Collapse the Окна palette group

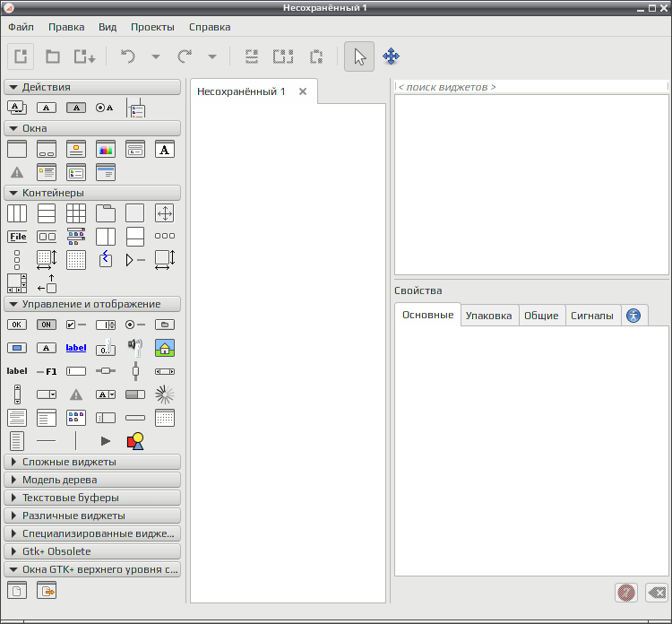[92, 128]
